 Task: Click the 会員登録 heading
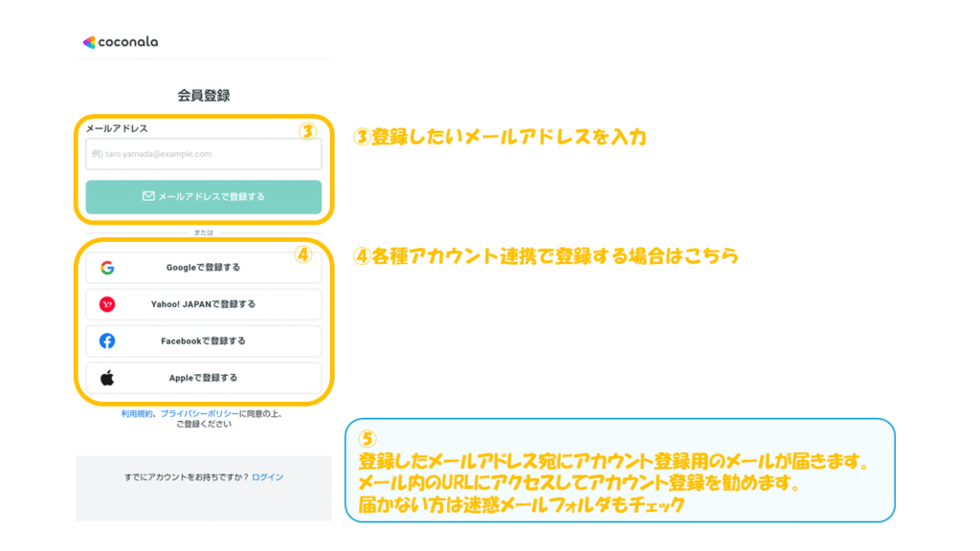(203, 96)
